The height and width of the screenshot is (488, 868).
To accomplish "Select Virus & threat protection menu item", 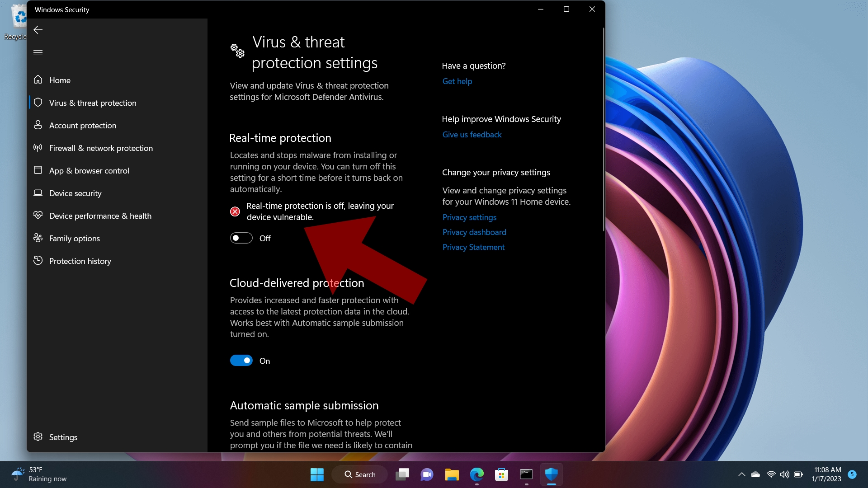I will tap(92, 103).
